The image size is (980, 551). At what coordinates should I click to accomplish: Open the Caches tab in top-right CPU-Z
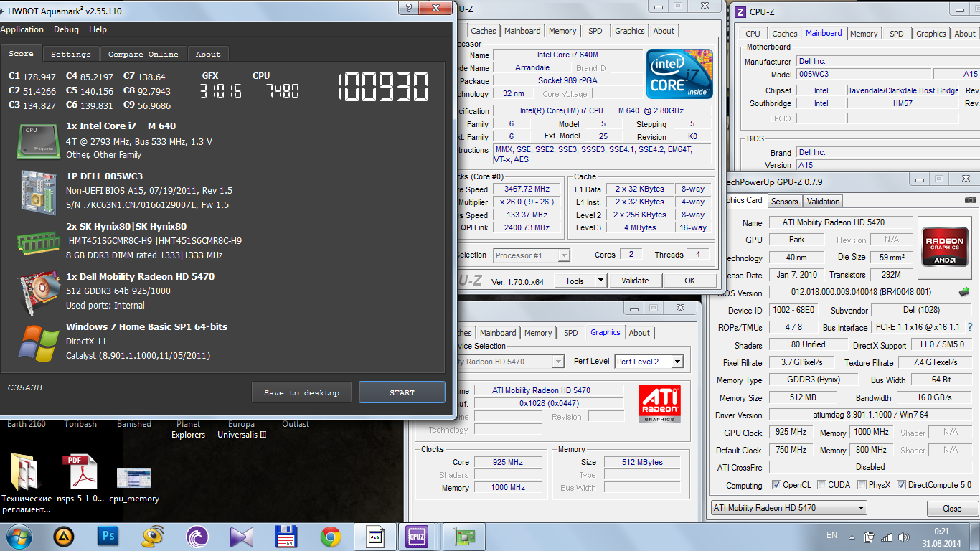(784, 34)
